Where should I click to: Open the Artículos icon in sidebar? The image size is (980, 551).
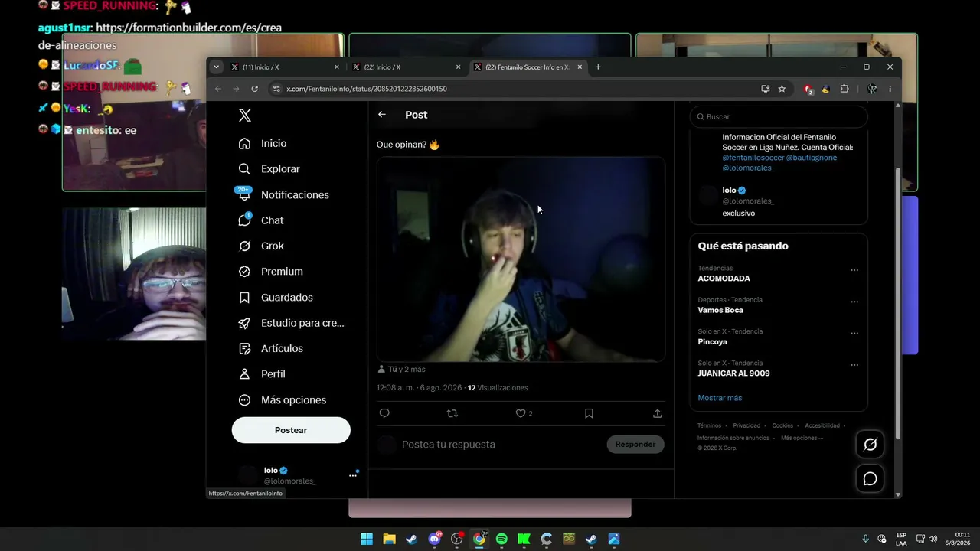point(244,348)
